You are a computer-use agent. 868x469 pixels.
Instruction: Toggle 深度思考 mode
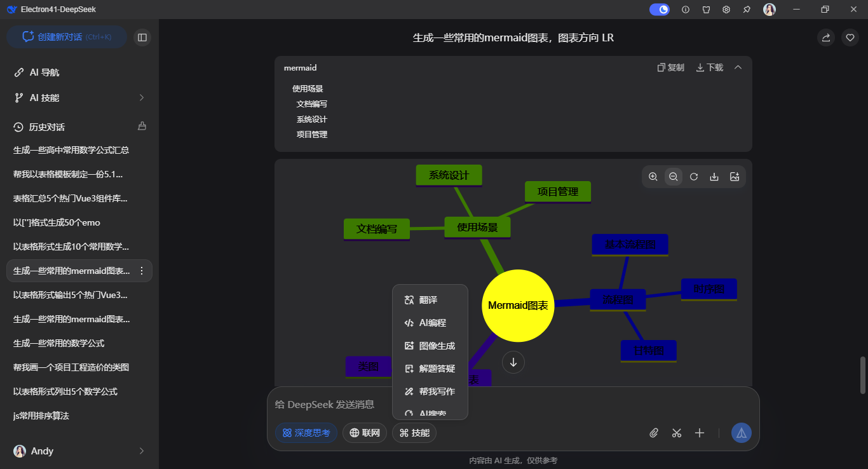click(306, 433)
